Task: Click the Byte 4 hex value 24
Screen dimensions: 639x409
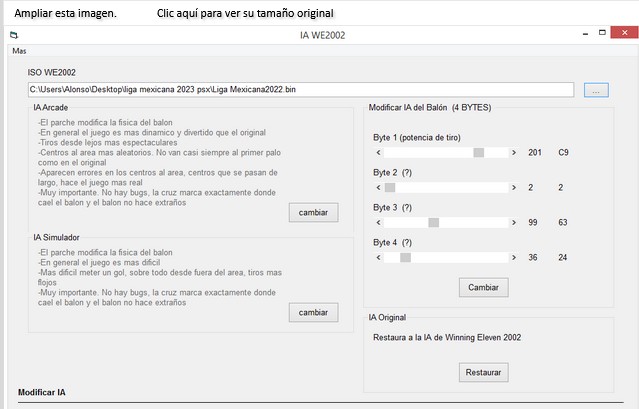Action: coord(563,257)
